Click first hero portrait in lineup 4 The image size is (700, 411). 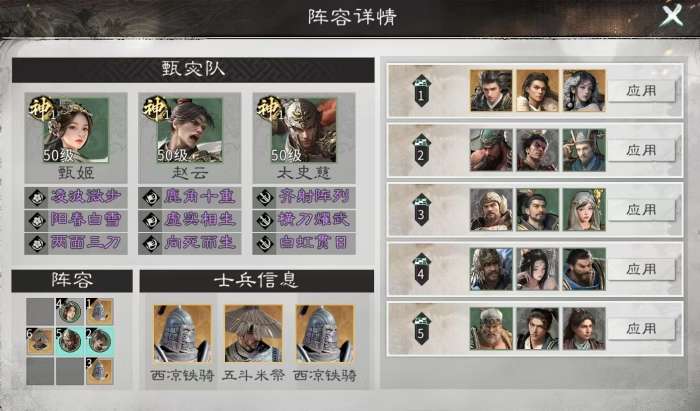(491, 269)
